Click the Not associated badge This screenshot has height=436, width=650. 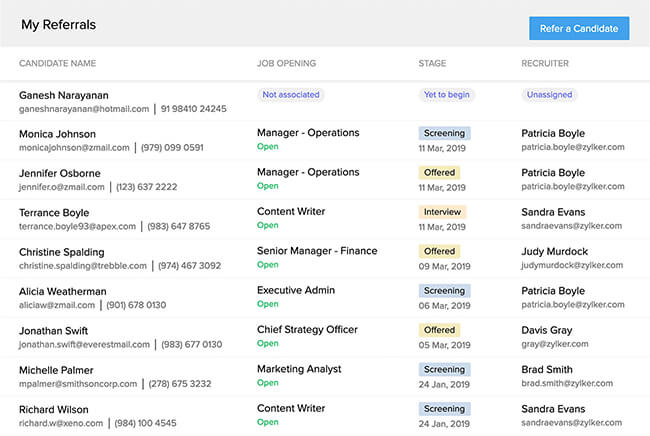coord(291,95)
